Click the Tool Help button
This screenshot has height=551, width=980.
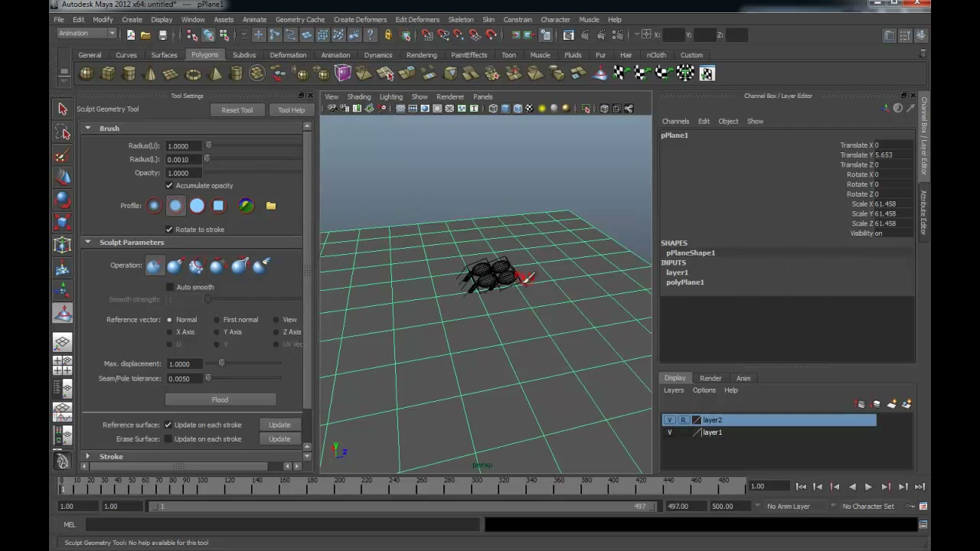tap(291, 110)
